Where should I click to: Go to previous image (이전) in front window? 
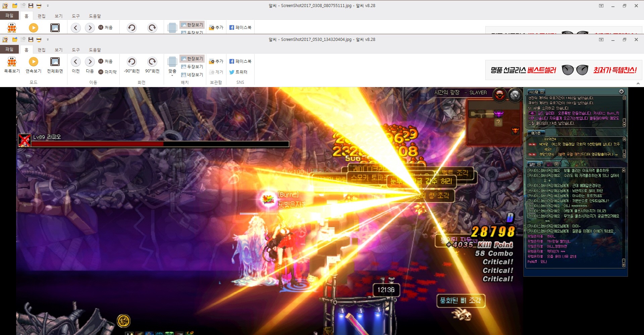(x=76, y=65)
